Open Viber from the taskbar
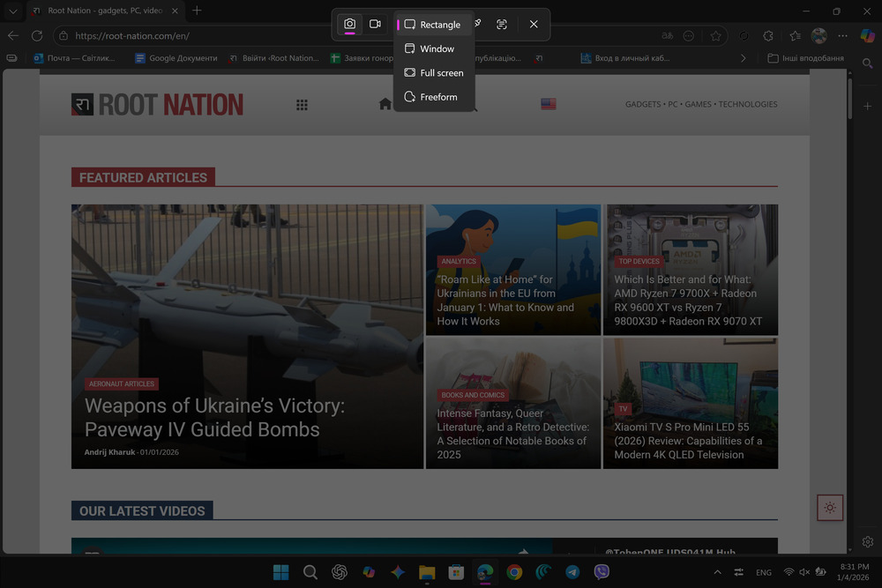 602,572
